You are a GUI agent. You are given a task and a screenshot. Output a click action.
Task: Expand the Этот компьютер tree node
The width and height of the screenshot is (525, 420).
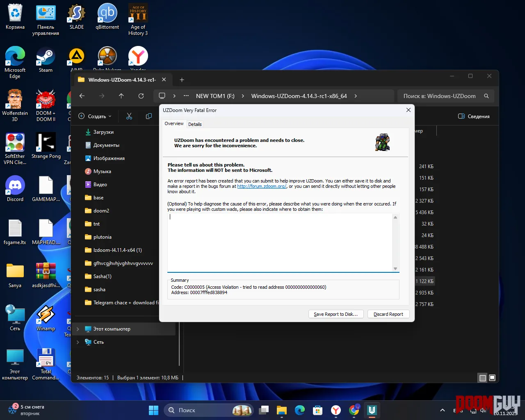pyautogui.click(x=78, y=329)
